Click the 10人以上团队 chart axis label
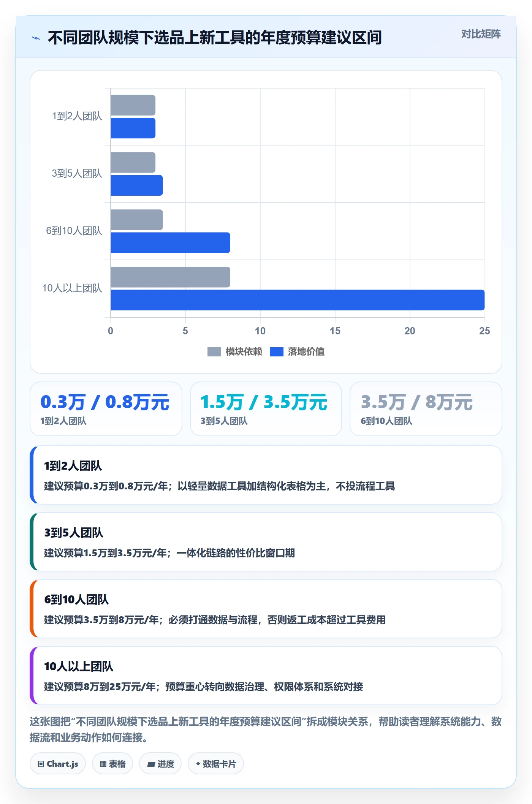This screenshot has height=804, width=532. point(72,288)
